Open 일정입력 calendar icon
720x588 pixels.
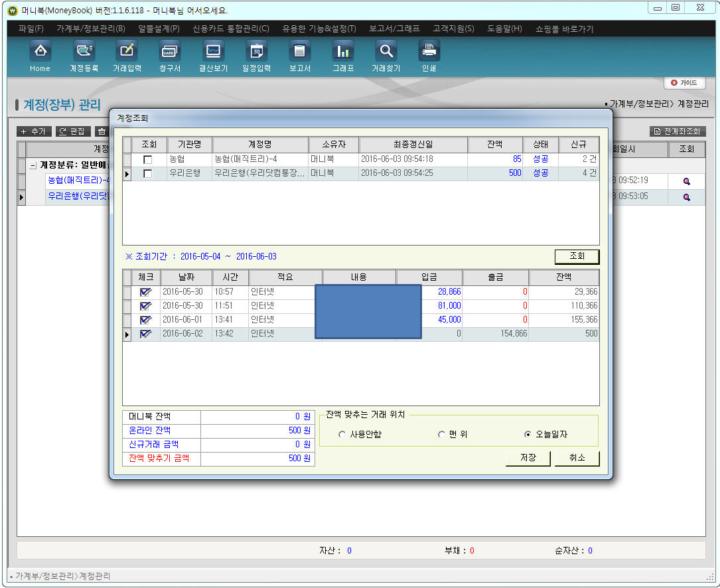click(x=256, y=52)
